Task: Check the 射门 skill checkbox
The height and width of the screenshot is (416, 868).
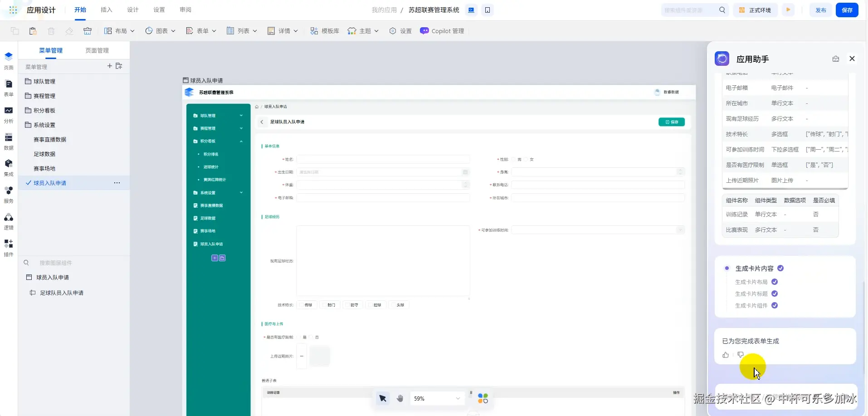Action: pyautogui.click(x=324, y=305)
